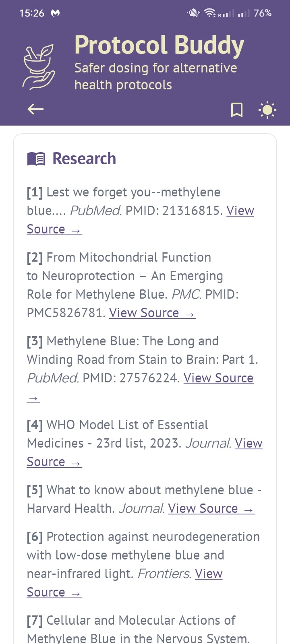The width and height of the screenshot is (290, 644).
Task: Bookmark this protocol page
Action: coord(236,109)
